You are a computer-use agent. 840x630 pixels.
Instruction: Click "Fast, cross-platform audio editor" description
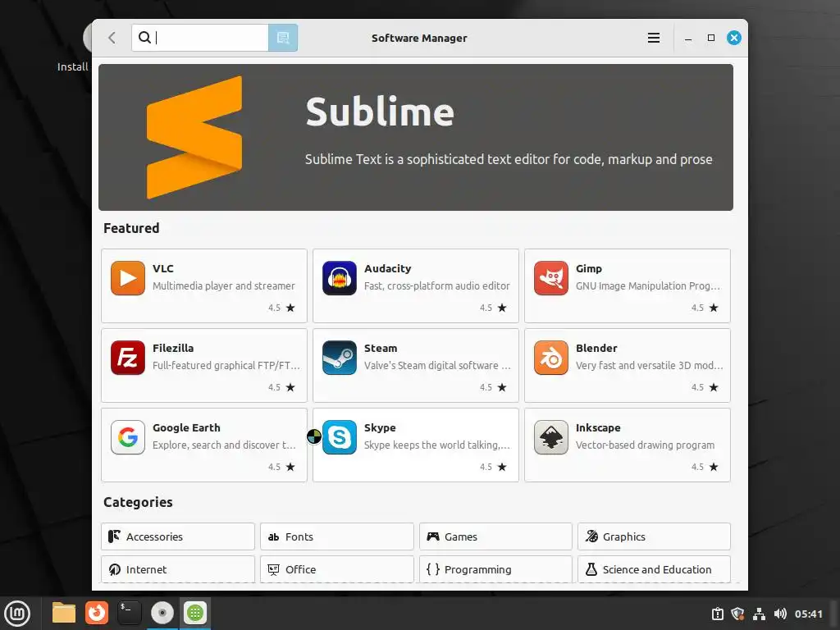436,286
